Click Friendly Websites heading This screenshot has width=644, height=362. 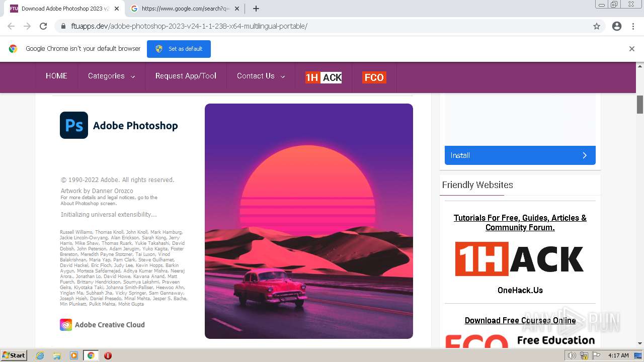[x=477, y=185]
